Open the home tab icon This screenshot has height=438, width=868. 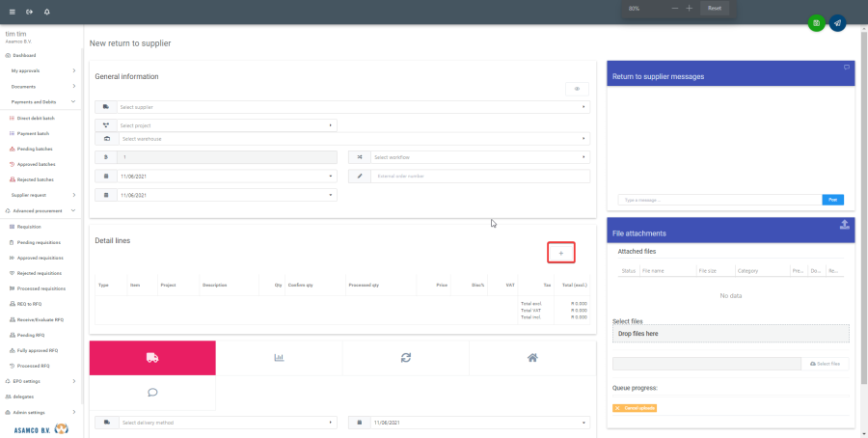pyautogui.click(x=531, y=357)
